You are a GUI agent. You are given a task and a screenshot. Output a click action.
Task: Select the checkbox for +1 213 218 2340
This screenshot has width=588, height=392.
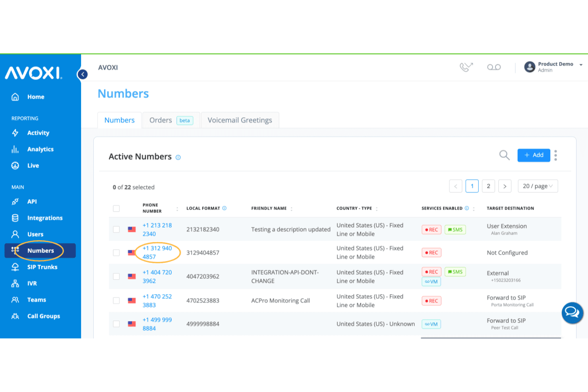[x=116, y=229]
